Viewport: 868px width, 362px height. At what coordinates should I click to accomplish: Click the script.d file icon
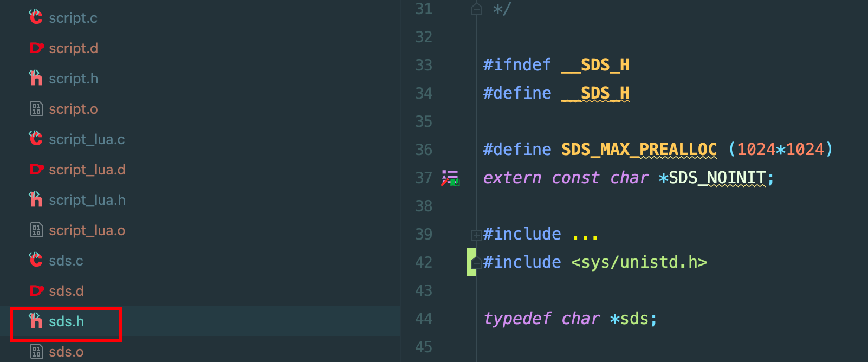pos(36,48)
